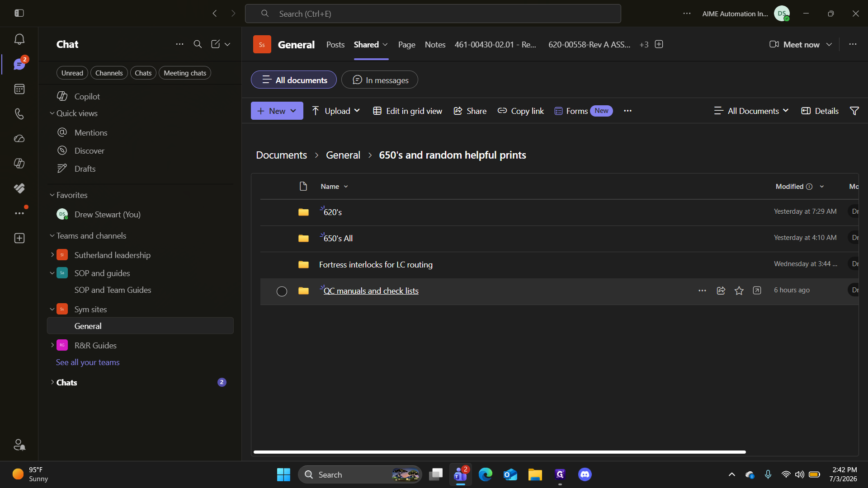868x488 pixels.
Task: Toggle the Unread filter pill
Action: click(x=72, y=73)
